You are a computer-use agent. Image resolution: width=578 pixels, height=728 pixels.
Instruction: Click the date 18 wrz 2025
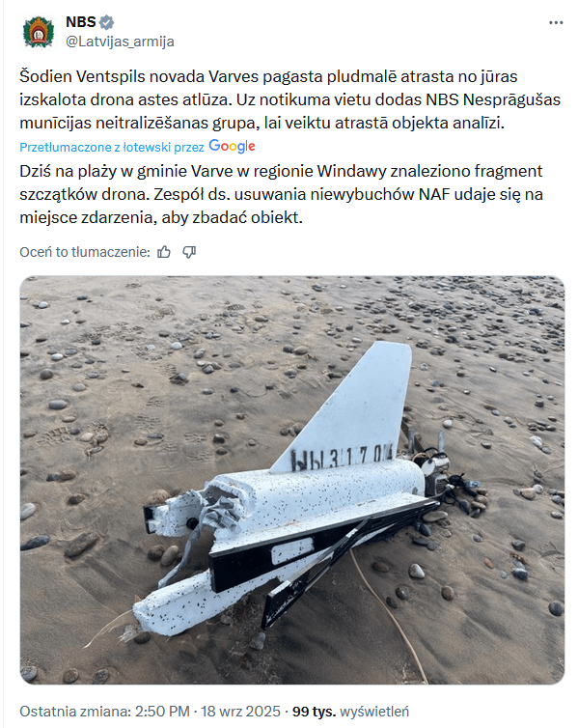pos(240,712)
